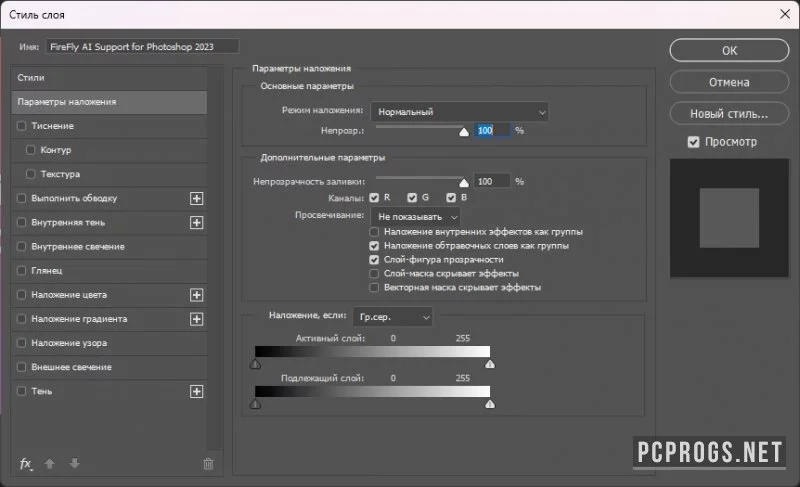
Task: Click Активный слой black point handle
Action: pyautogui.click(x=256, y=364)
